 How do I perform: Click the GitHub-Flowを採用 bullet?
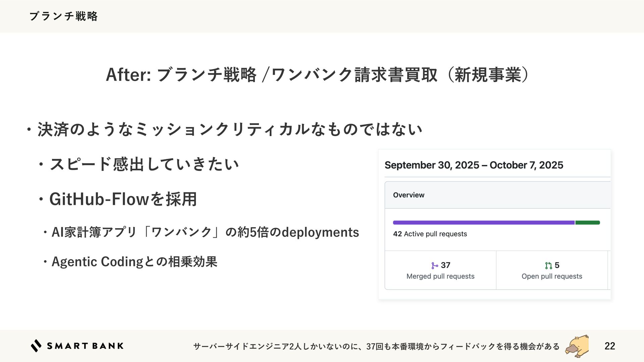pos(123,199)
